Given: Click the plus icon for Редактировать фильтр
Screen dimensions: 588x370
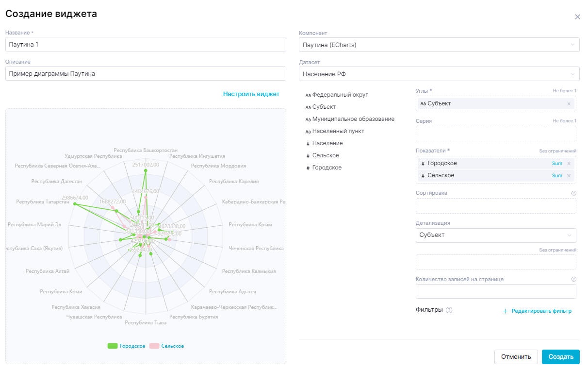Looking at the screenshot, I should (505, 311).
